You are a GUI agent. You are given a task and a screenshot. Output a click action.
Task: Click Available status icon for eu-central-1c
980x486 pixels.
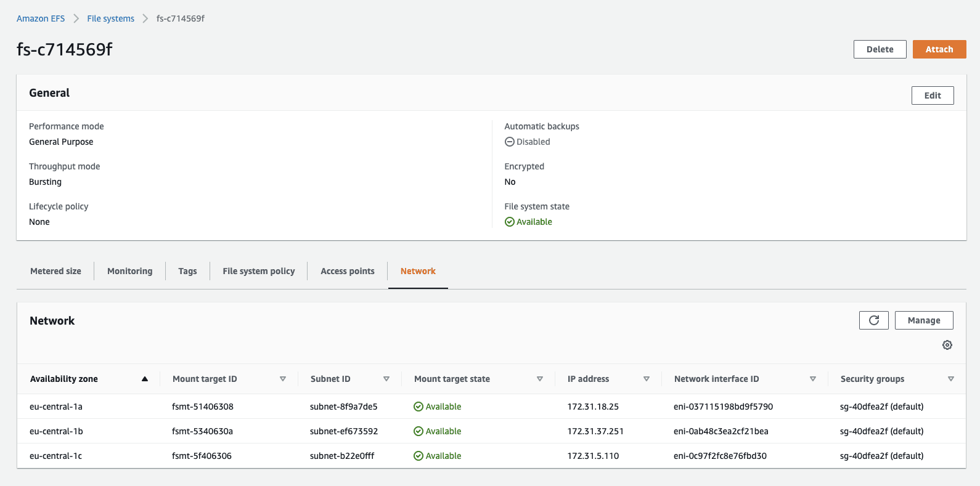419,456
